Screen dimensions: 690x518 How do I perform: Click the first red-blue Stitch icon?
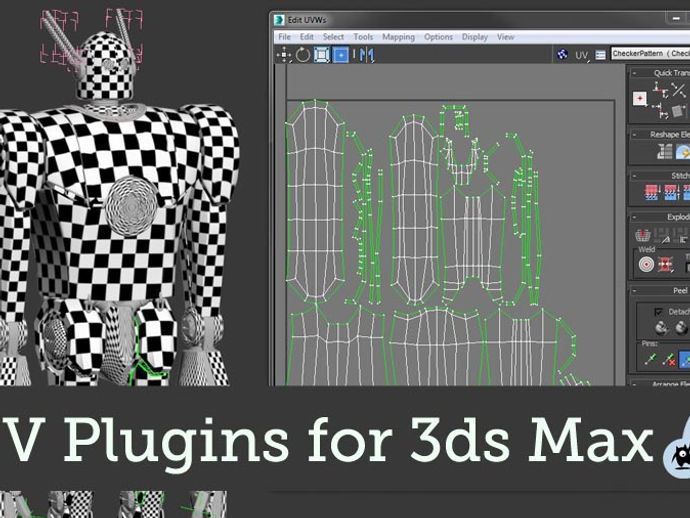(652, 192)
